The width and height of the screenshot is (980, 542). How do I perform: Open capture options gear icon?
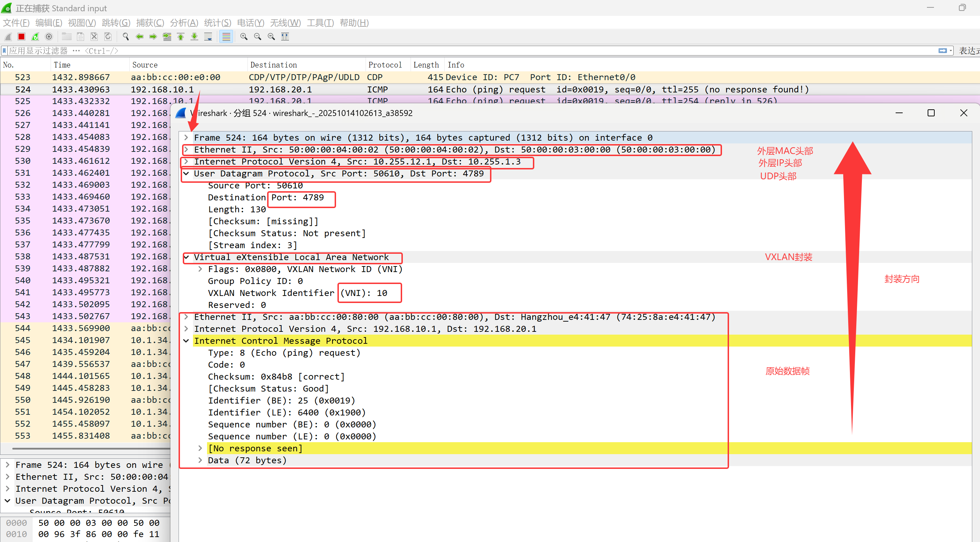click(x=49, y=37)
